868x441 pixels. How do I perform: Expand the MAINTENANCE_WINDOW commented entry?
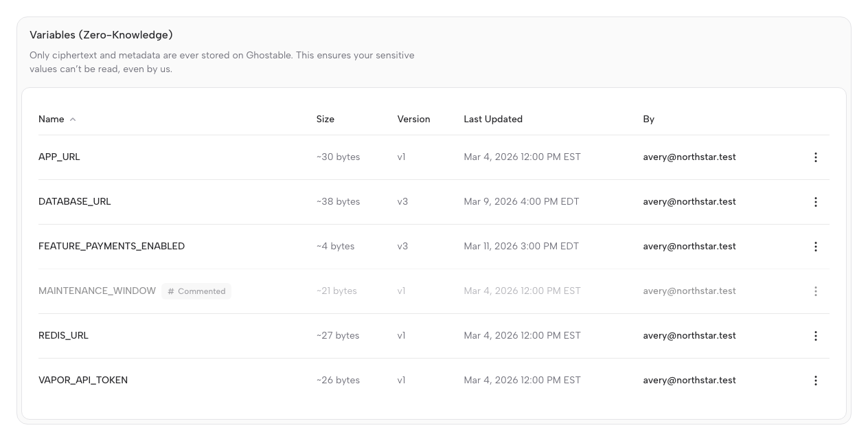click(97, 291)
